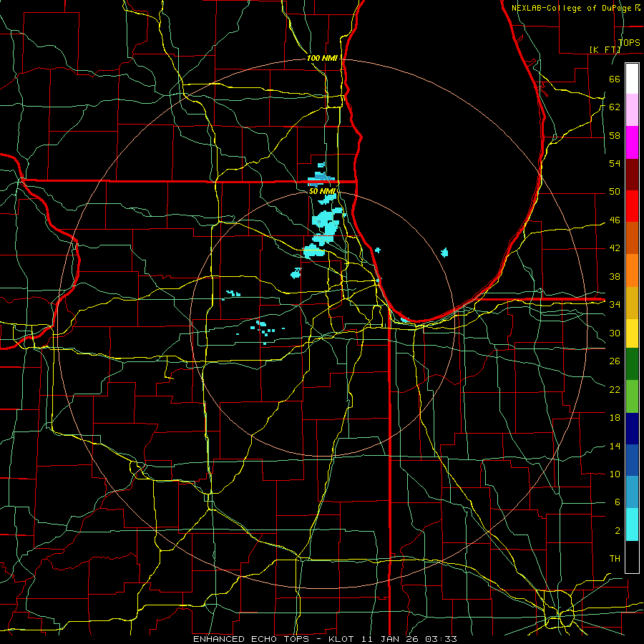This screenshot has height=644, width=644.
Task: Click the gold legend color band
Action: tap(632, 303)
